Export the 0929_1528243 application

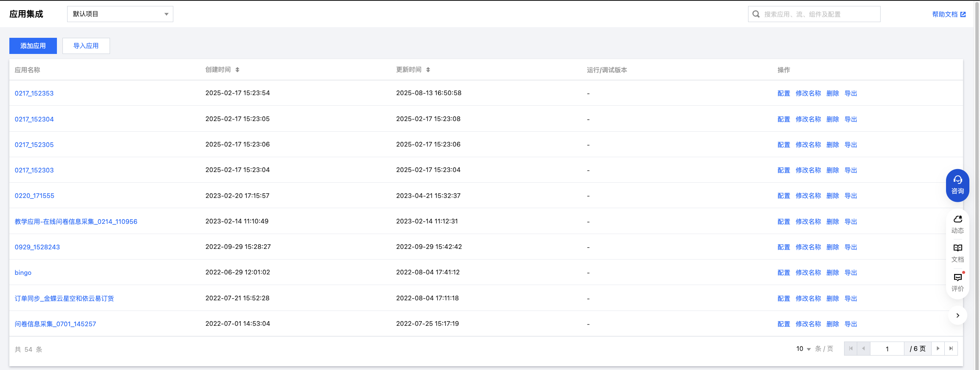coord(850,247)
